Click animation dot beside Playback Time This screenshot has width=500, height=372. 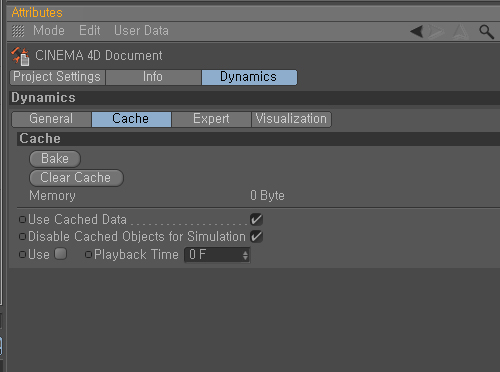click(88, 255)
